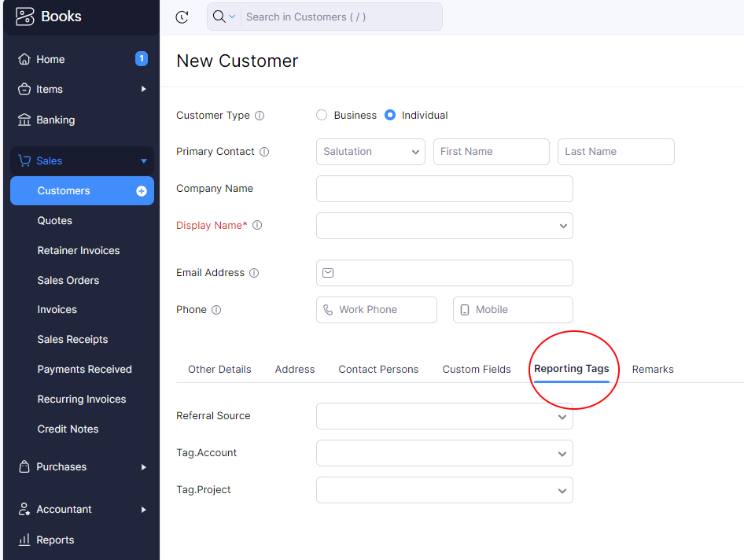Click Display Name info icon

click(x=257, y=225)
